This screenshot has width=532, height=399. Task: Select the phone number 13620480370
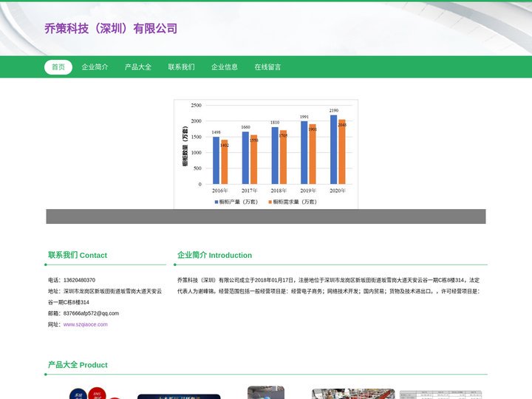[x=79, y=280]
